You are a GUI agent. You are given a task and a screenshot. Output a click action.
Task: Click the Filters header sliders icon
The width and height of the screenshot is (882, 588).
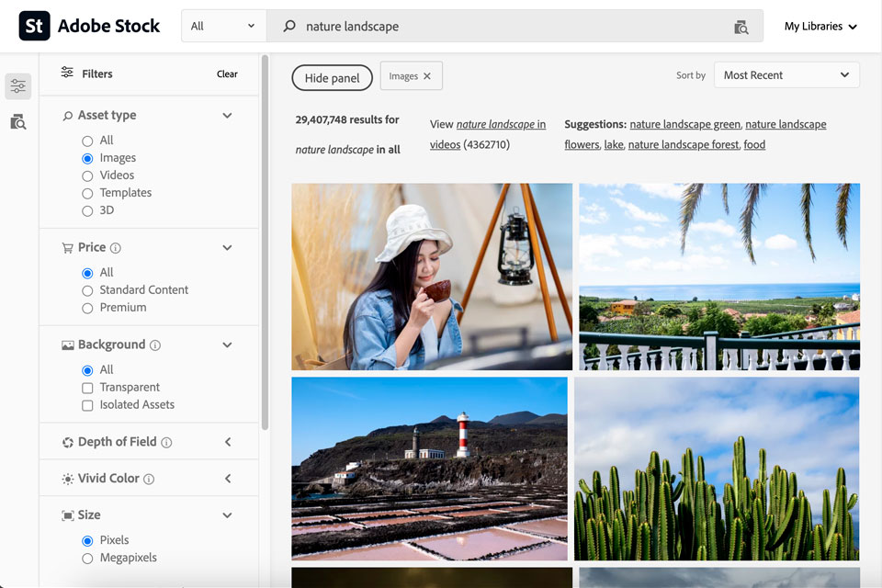[x=67, y=73]
